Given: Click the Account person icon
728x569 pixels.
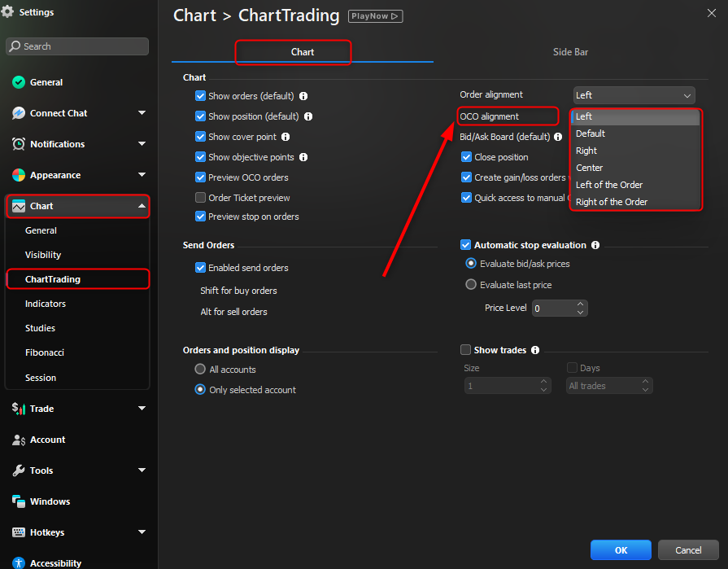Looking at the screenshot, I should tap(19, 440).
